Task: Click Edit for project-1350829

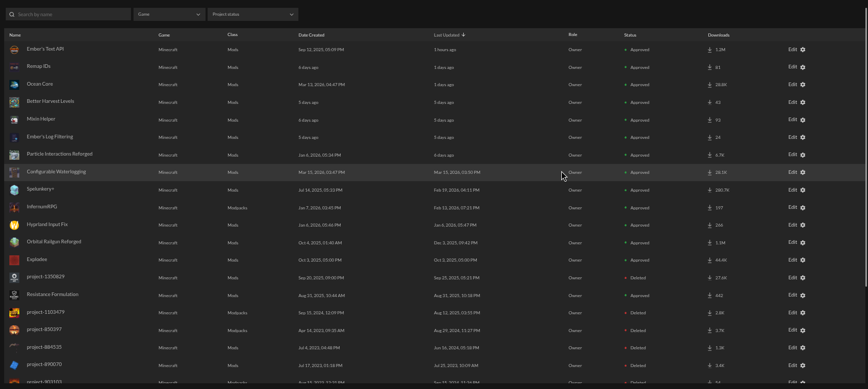Action: pyautogui.click(x=792, y=278)
